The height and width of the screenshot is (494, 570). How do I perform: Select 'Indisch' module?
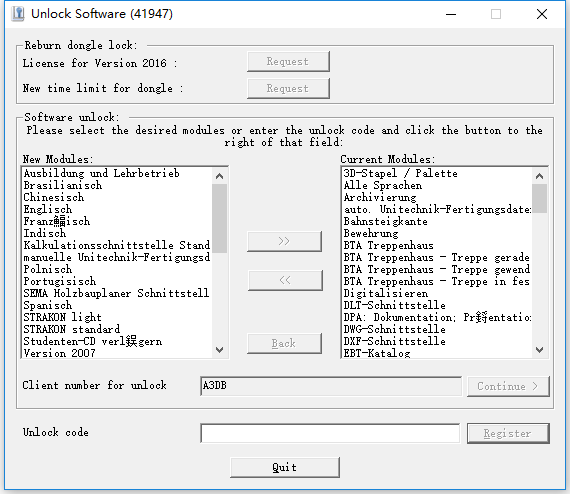[x=117, y=233]
